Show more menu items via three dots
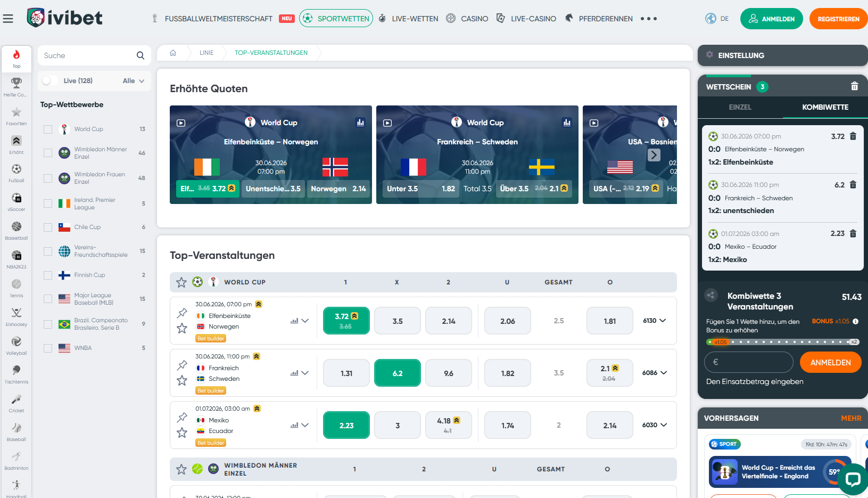The image size is (868, 498). (x=649, y=19)
